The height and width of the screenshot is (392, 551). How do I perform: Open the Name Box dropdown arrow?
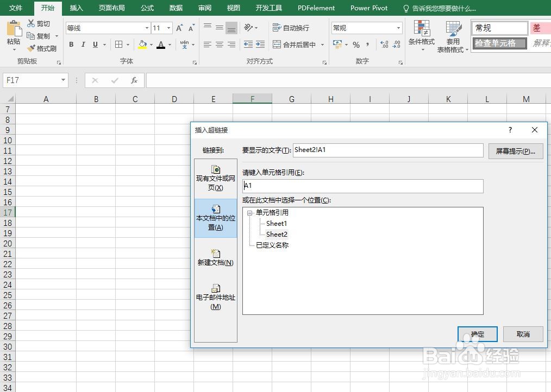(63, 80)
